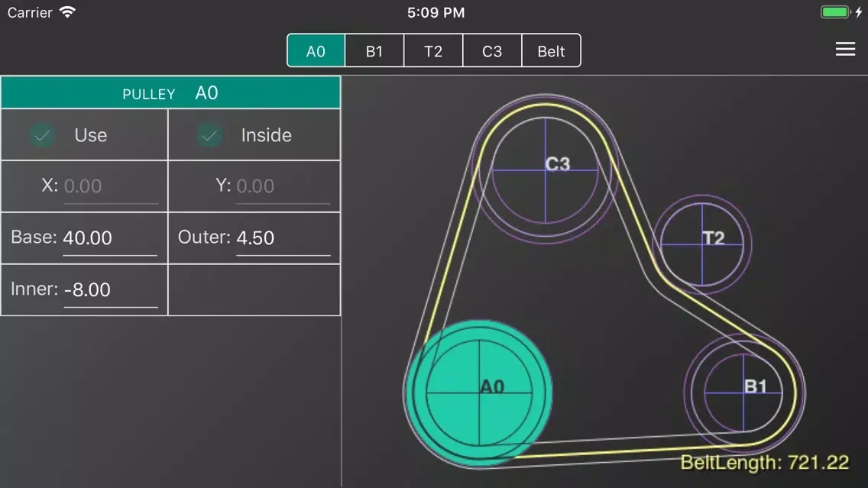The height and width of the screenshot is (488, 868).
Task: Toggle the Inside checkbox
Action: point(209,135)
